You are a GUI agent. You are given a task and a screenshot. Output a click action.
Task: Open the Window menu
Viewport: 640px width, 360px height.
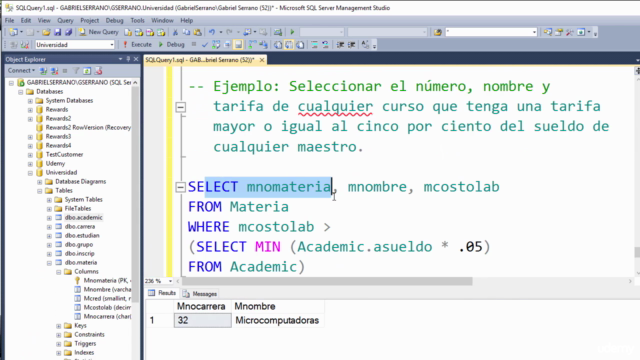tap(162, 20)
